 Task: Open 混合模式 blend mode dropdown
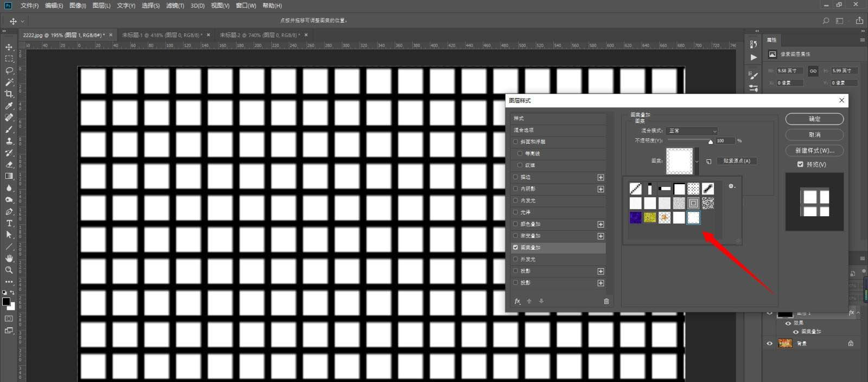(692, 131)
